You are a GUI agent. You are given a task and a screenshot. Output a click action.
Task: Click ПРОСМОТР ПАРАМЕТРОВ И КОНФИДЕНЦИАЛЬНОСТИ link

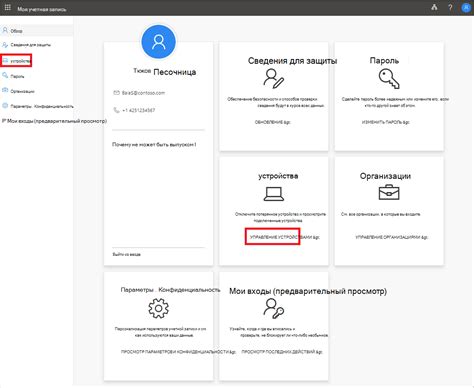(178, 352)
